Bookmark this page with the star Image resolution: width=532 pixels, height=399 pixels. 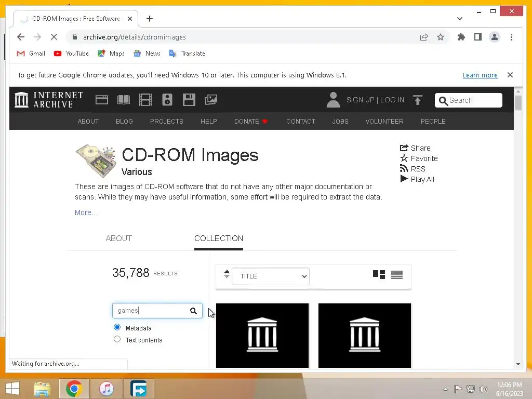coord(441,37)
